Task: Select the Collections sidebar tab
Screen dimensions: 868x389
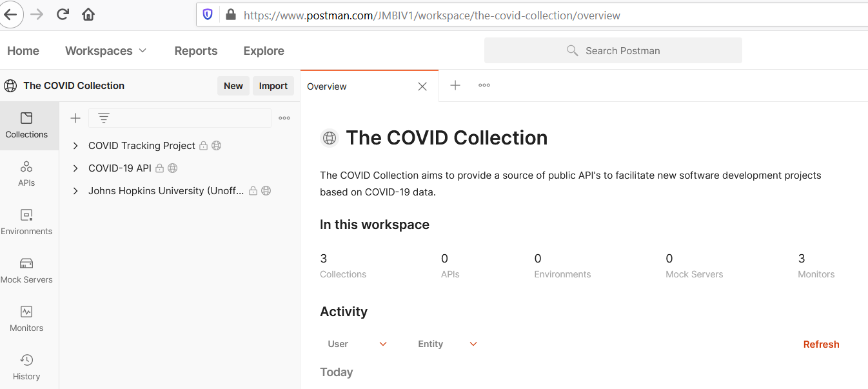Action: pos(26,126)
